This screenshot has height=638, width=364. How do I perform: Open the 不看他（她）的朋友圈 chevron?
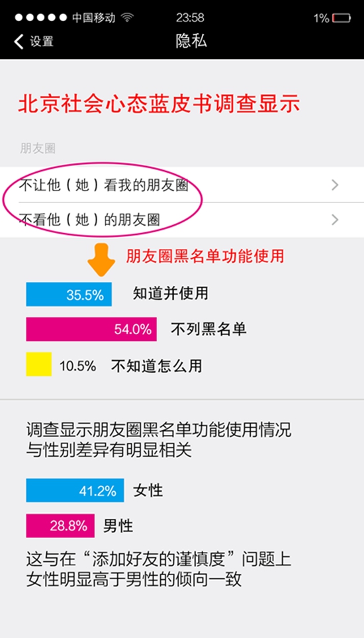(x=335, y=220)
